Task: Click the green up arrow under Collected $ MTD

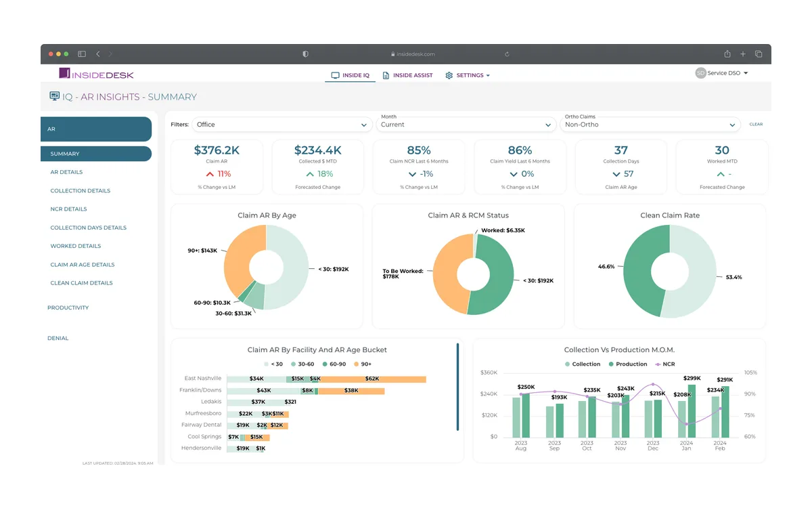Action: click(310, 174)
